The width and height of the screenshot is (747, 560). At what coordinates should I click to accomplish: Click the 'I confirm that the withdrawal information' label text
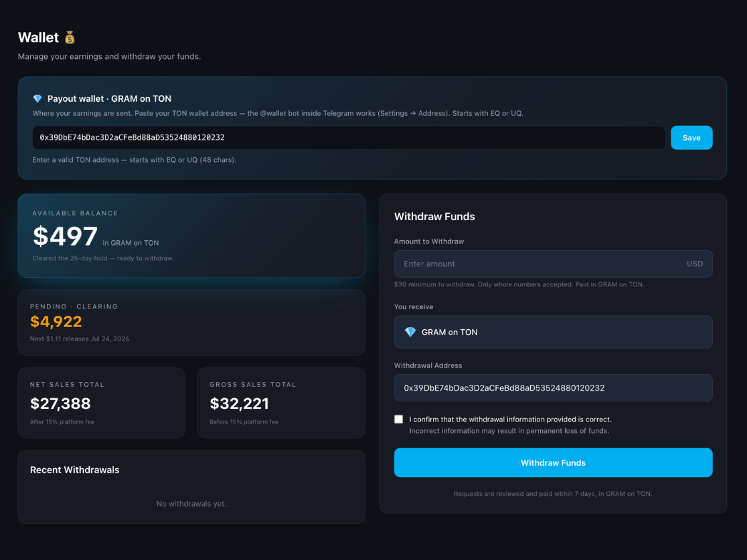click(510, 419)
